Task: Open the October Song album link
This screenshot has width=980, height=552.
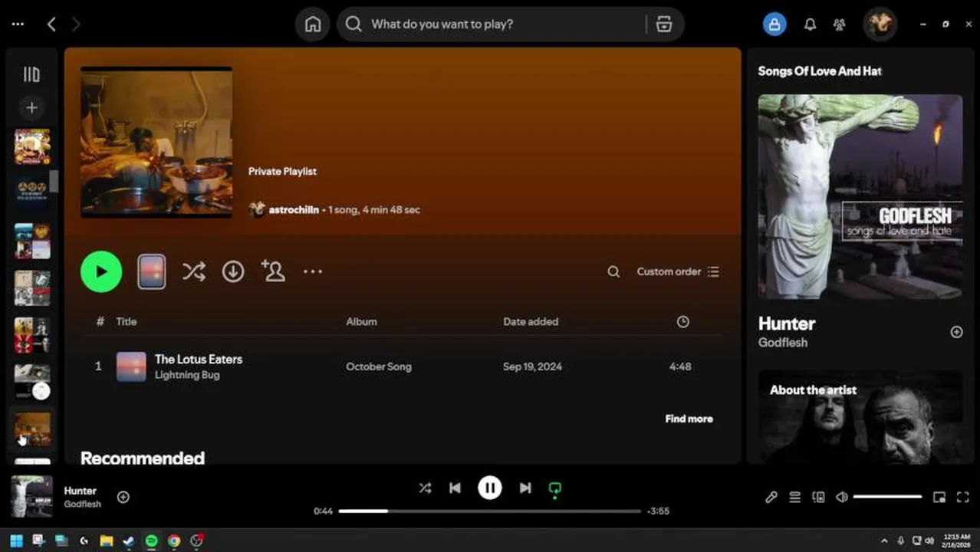Action: (x=379, y=366)
